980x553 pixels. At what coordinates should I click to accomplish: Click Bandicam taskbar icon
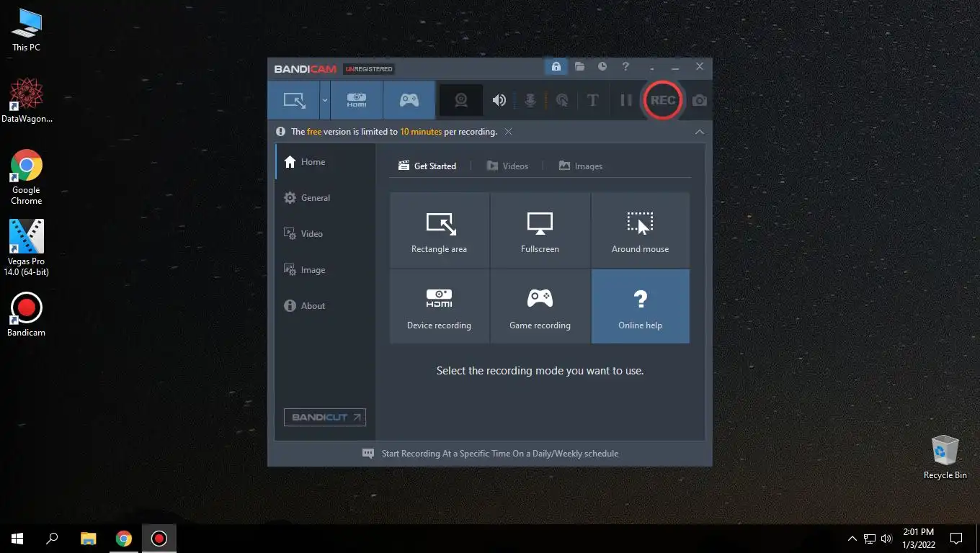click(159, 538)
